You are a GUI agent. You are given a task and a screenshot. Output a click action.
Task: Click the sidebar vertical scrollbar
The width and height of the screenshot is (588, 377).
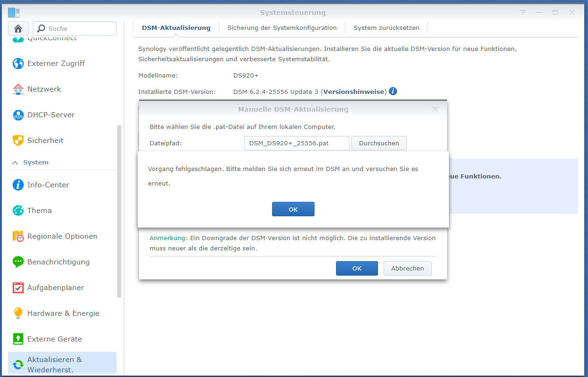119,211
